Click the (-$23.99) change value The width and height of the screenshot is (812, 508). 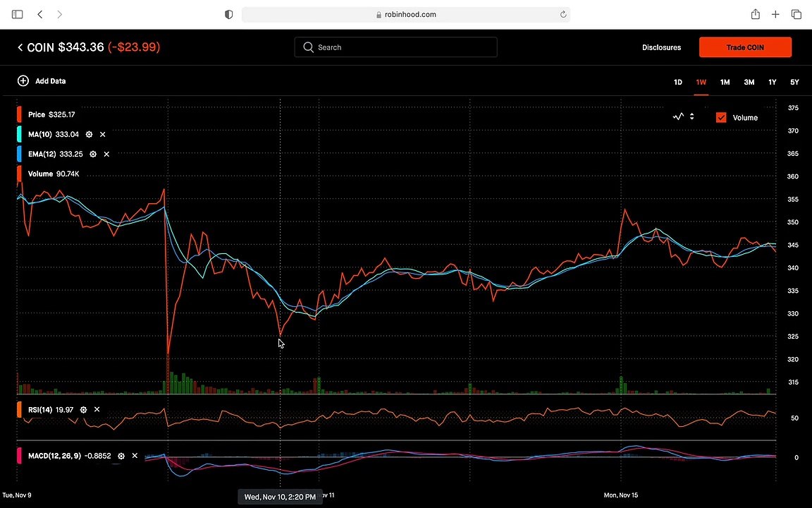click(x=134, y=47)
